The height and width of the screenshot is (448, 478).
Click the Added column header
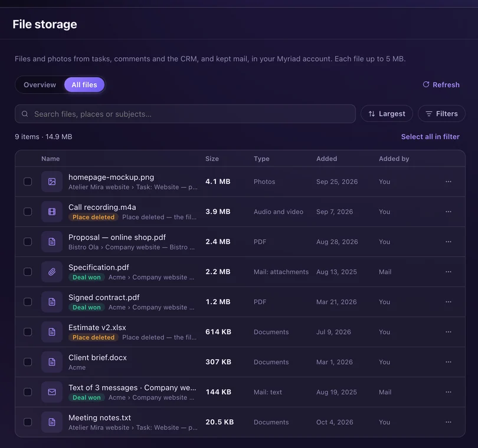326,159
